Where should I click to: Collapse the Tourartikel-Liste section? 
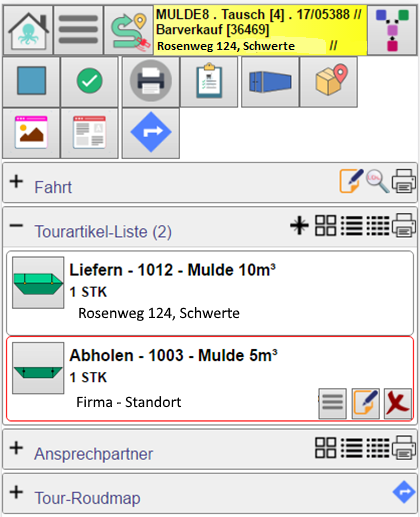(16, 226)
